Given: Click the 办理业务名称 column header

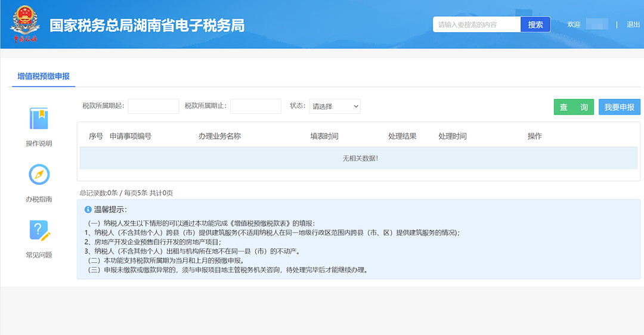Looking at the screenshot, I should click(219, 137).
